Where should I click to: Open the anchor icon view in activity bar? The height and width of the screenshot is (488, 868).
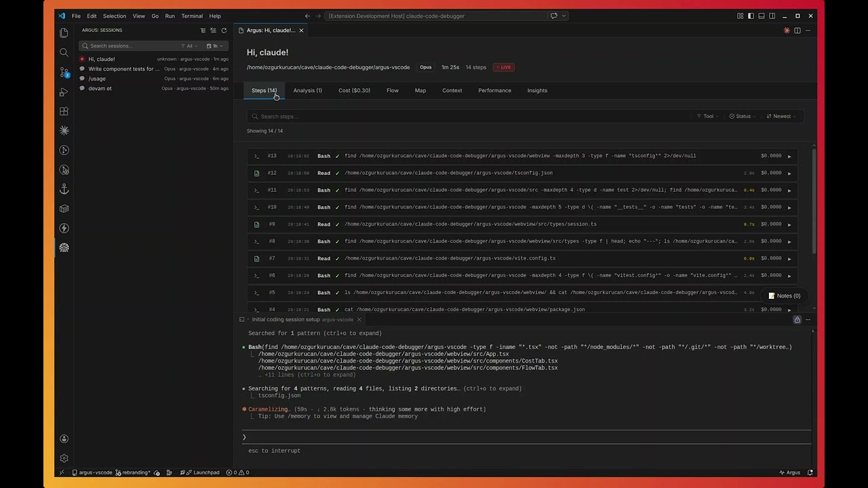[64, 189]
